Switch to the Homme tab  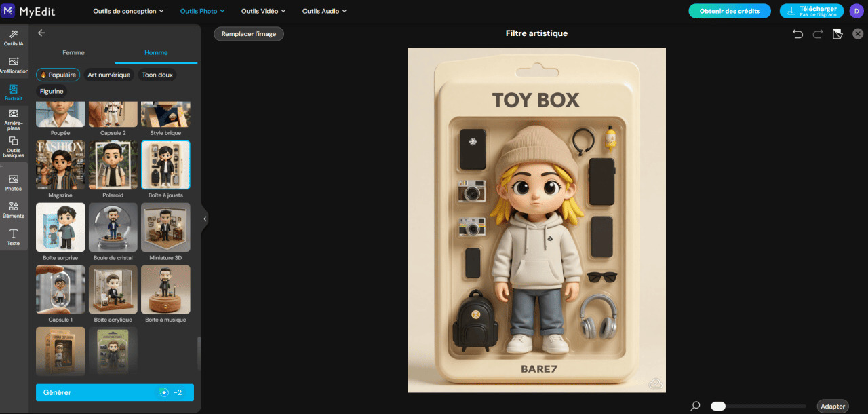pyautogui.click(x=156, y=52)
